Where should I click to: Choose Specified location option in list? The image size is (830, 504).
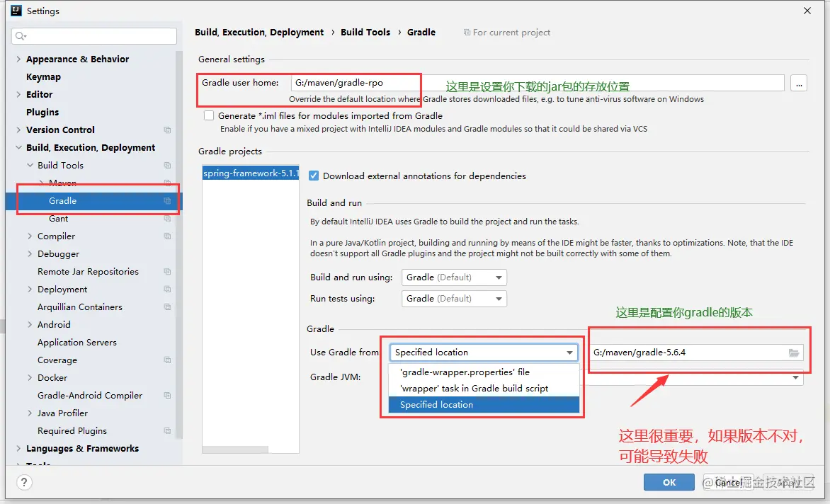pyautogui.click(x=484, y=405)
